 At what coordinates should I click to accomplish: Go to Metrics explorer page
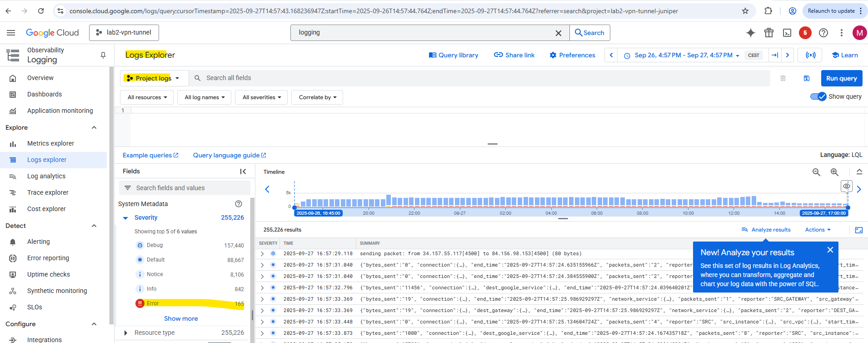(x=50, y=143)
